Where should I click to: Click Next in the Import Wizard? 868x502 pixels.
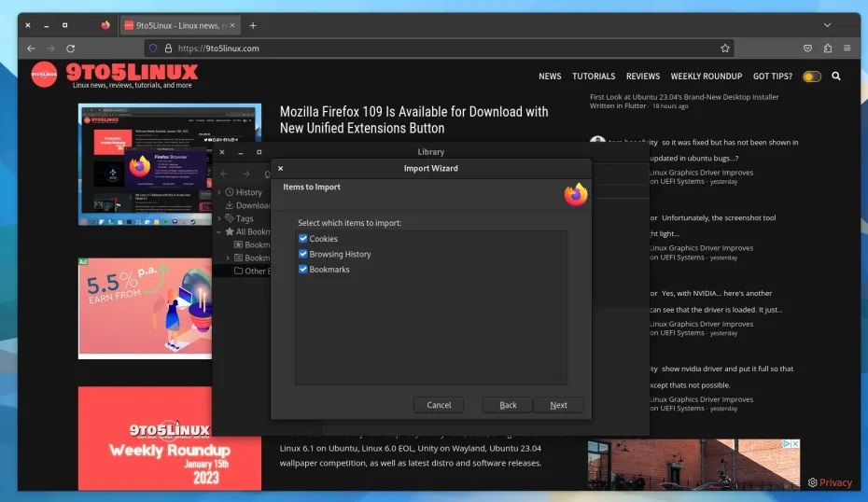pyautogui.click(x=558, y=405)
